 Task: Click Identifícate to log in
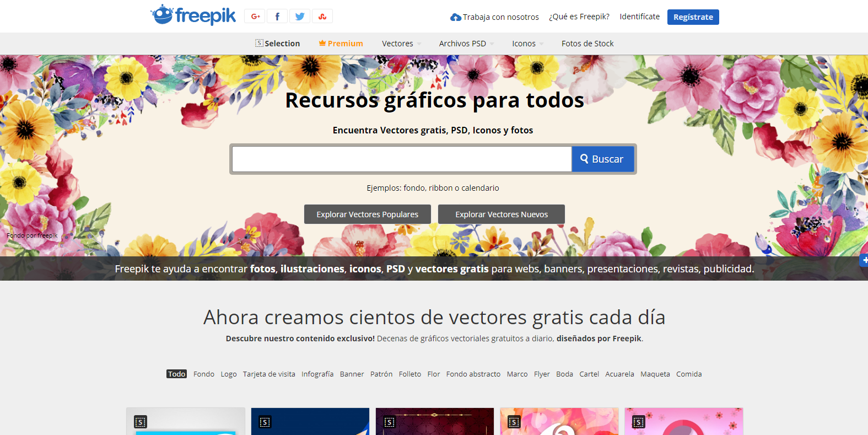(639, 17)
